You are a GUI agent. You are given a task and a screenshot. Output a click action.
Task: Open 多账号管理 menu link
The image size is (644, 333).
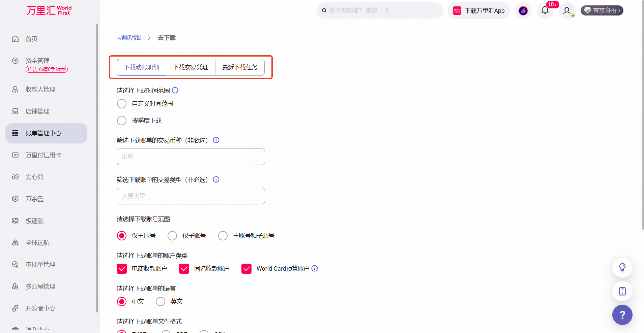40,287
